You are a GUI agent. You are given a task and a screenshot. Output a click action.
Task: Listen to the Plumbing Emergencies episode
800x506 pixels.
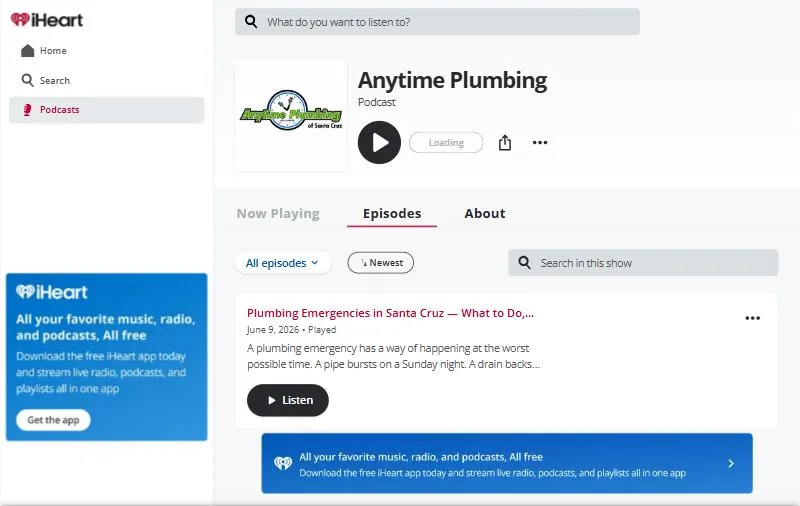(288, 400)
